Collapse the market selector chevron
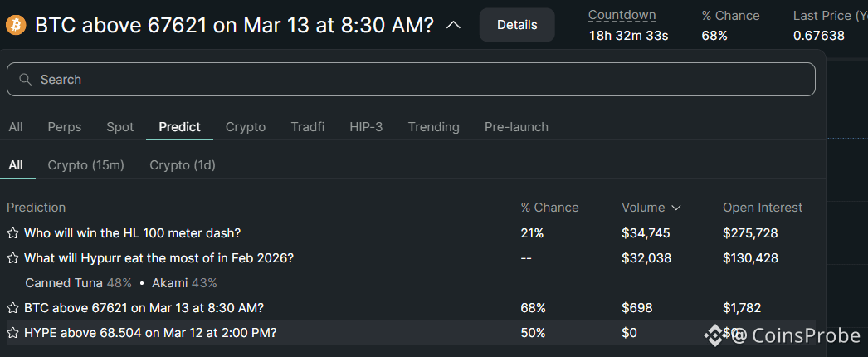Image resolution: width=868 pixels, height=357 pixels. (x=453, y=26)
